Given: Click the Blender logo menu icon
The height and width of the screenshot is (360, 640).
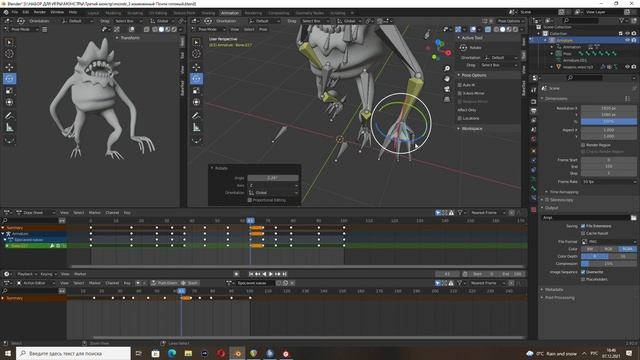Looking at the screenshot, I should point(6,12).
